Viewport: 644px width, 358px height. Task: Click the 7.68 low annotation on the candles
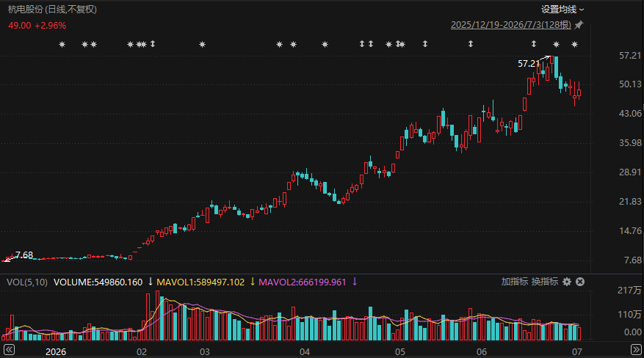pos(23,255)
